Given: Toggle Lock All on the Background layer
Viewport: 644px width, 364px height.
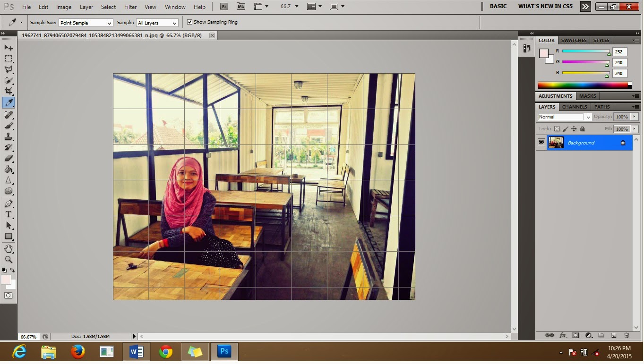Looking at the screenshot, I should (x=583, y=128).
